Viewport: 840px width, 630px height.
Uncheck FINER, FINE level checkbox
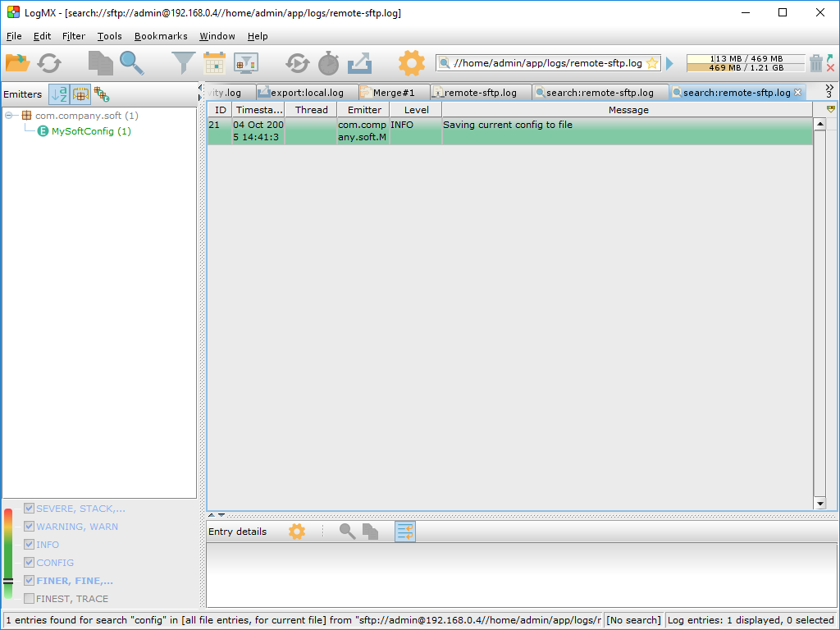(x=29, y=581)
